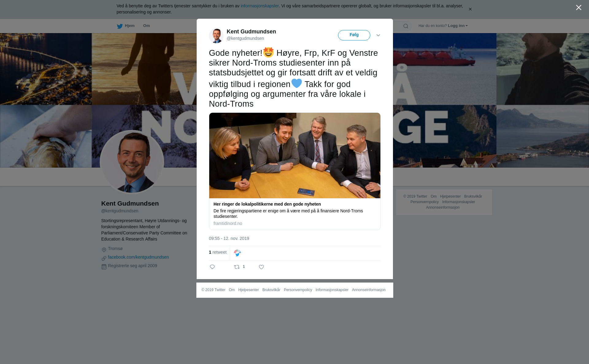Click the large profile picture
Viewport: 589px width, 364px height.
pyautogui.click(x=132, y=162)
